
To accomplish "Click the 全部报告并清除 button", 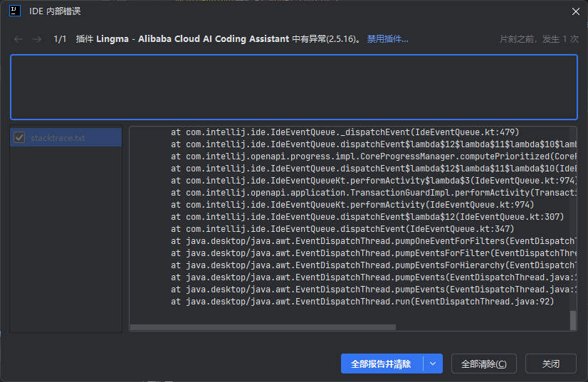I will 381,364.
